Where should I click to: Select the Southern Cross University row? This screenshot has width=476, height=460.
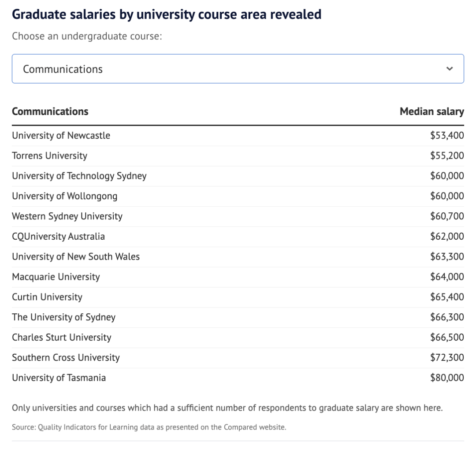point(66,358)
